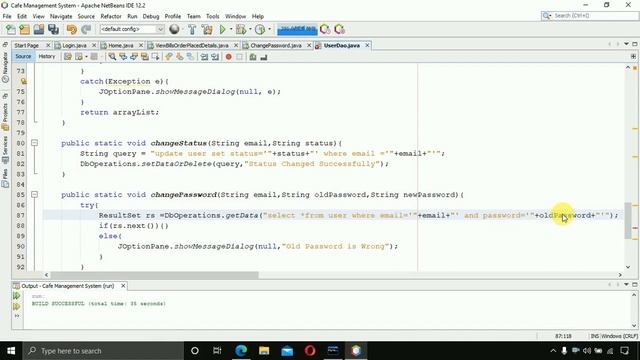Collapse the changePassword method fold
This screenshot has width=640, height=360.
tap(35, 194)
